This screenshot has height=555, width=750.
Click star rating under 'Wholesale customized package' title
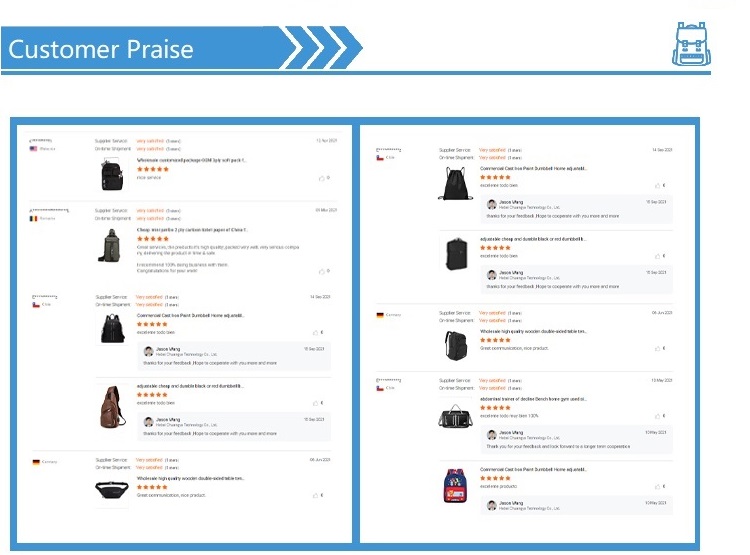pos(153,169)
